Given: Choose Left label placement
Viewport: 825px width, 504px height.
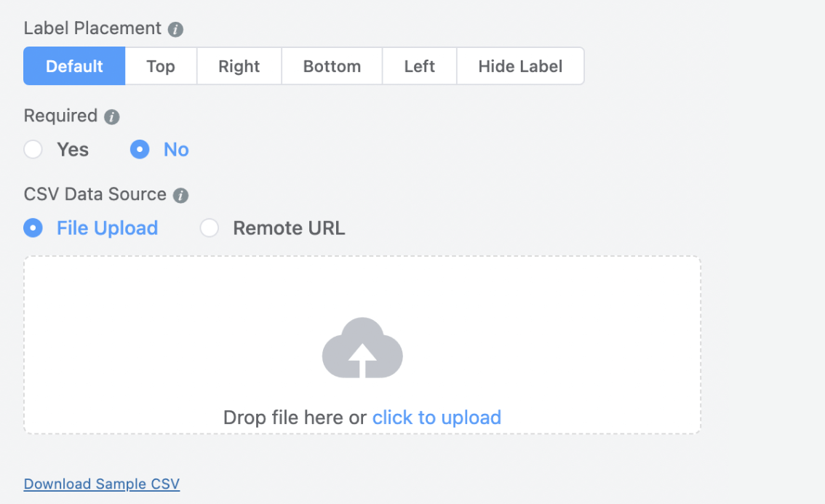Looking at the screenshot, I should click(420, 66).
